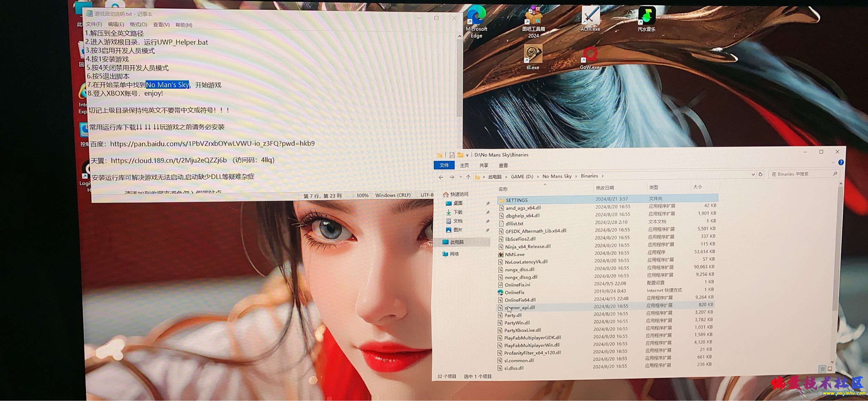Open recent locations dropdown in Explorer
Viewport: 868px width, 401px height.
point(460,177)
